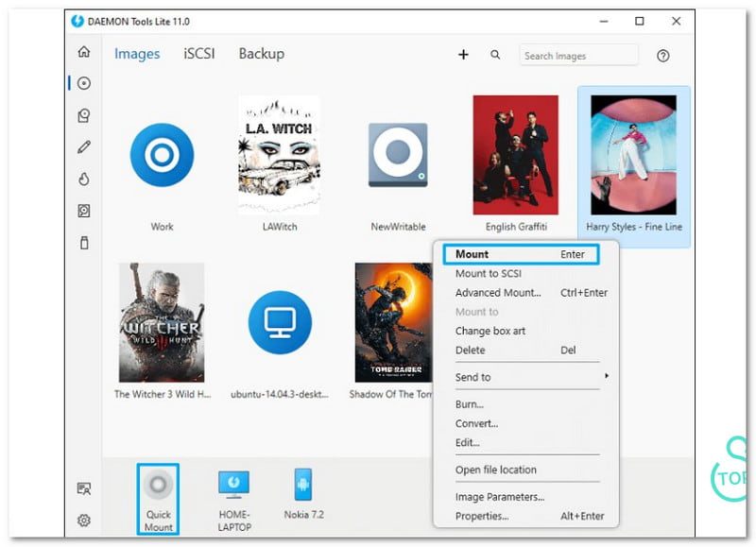Click the USB stick icon in sidebar
The image size is (756, 547).
[84, 243]
